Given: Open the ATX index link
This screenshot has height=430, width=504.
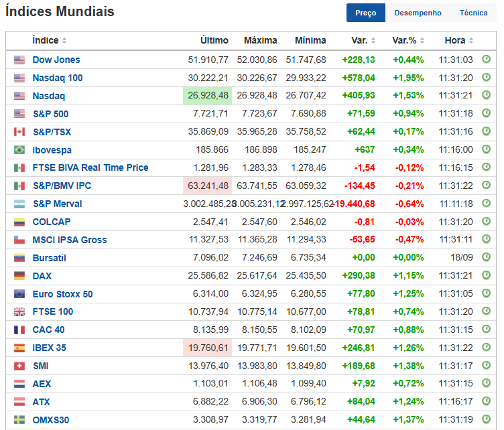Looking at the screenshot, I should coord(41,402).
